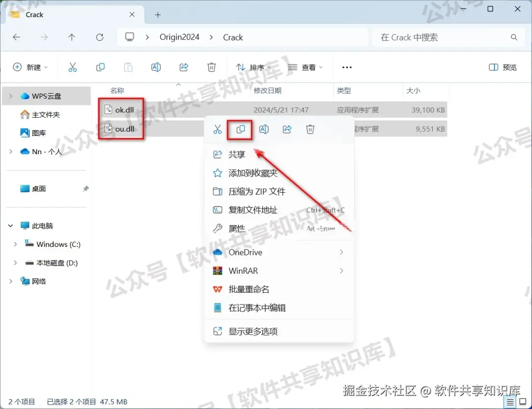Click the Crack breadcrumb segment
Viewport: 532px width, 409px height.
(x=233, y=37)
